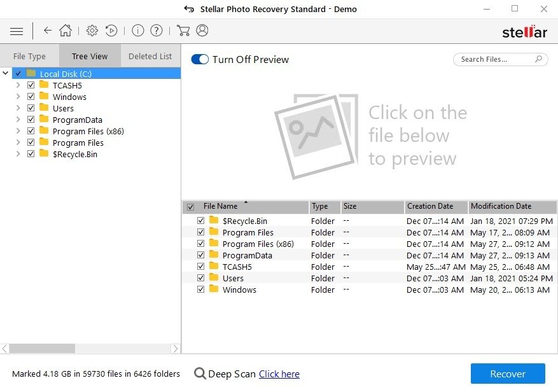Uncheck Windows checkbox in file list
The image size is (558, 392).
point(200,289)
